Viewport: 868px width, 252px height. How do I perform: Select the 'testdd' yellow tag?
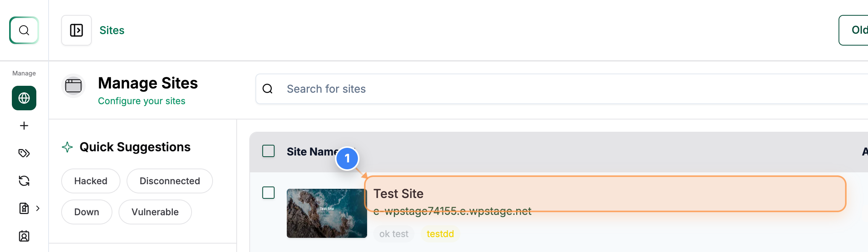pyautogui.click(x=440, y=234)
